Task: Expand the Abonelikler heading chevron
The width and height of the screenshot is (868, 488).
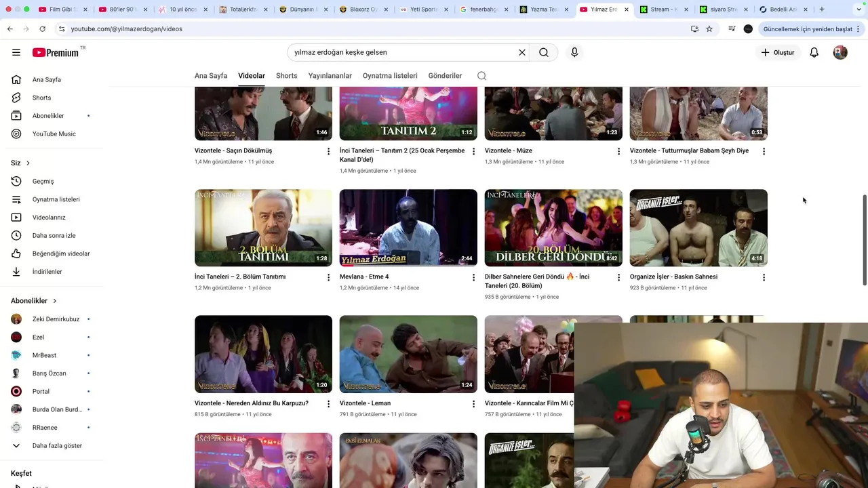Action: 55,301
